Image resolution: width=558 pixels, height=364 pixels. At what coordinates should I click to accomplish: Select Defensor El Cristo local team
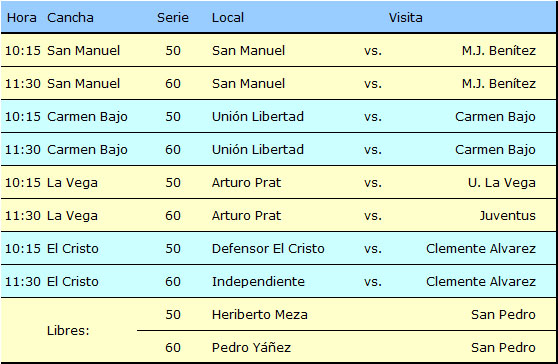click(x=268, y=248)
